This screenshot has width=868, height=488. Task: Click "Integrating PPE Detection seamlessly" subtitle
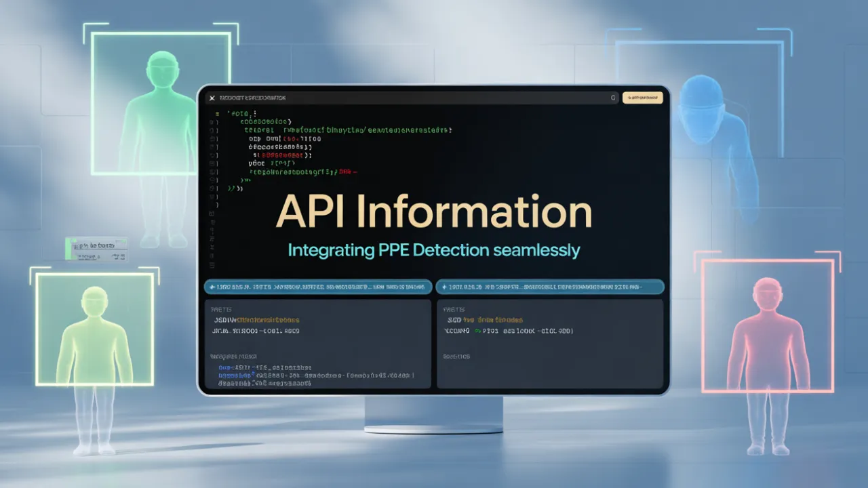pos(433,250)
